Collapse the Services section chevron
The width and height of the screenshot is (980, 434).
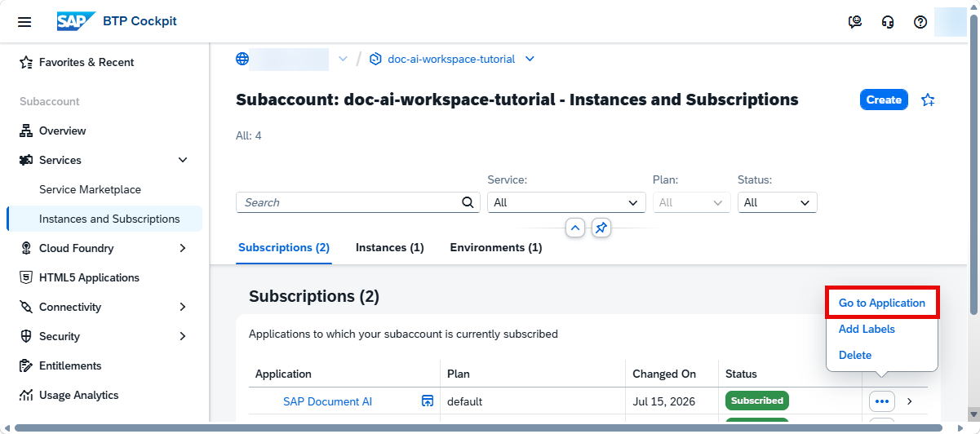(183, 160)
